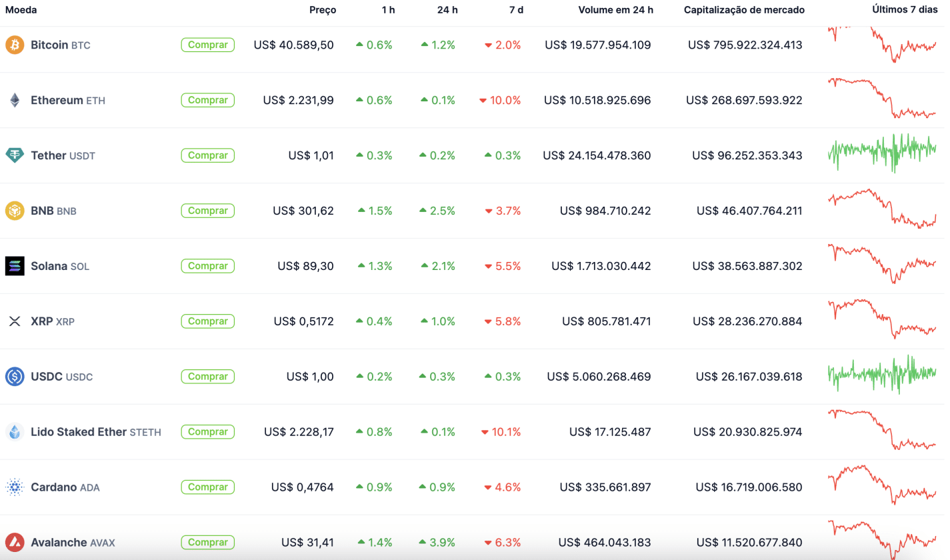Click the Bitcoin coin logo icon
950x560 pixels.
coord(15,45)
